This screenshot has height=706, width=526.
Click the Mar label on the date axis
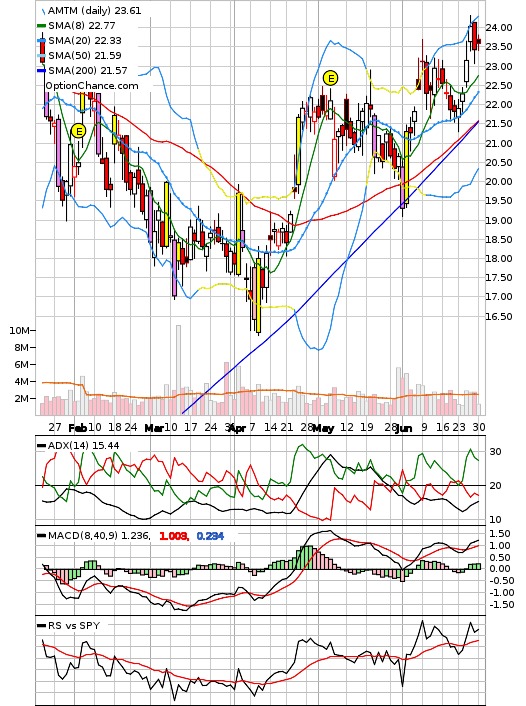pos(154,428)
